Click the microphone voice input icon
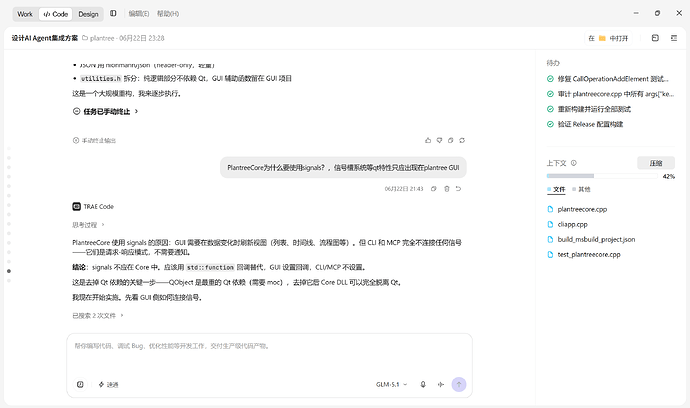Viewport: 690px width, 408px height. 423,385
